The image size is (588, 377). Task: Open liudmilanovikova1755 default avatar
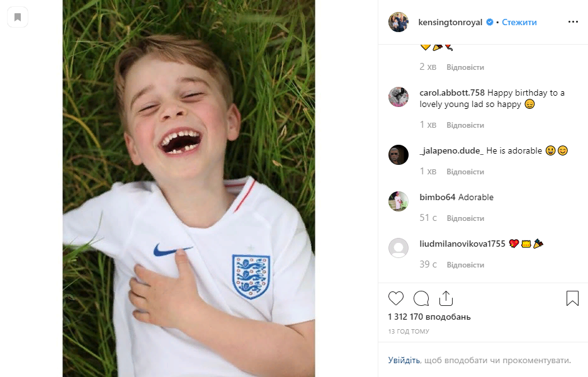point(399,248)
